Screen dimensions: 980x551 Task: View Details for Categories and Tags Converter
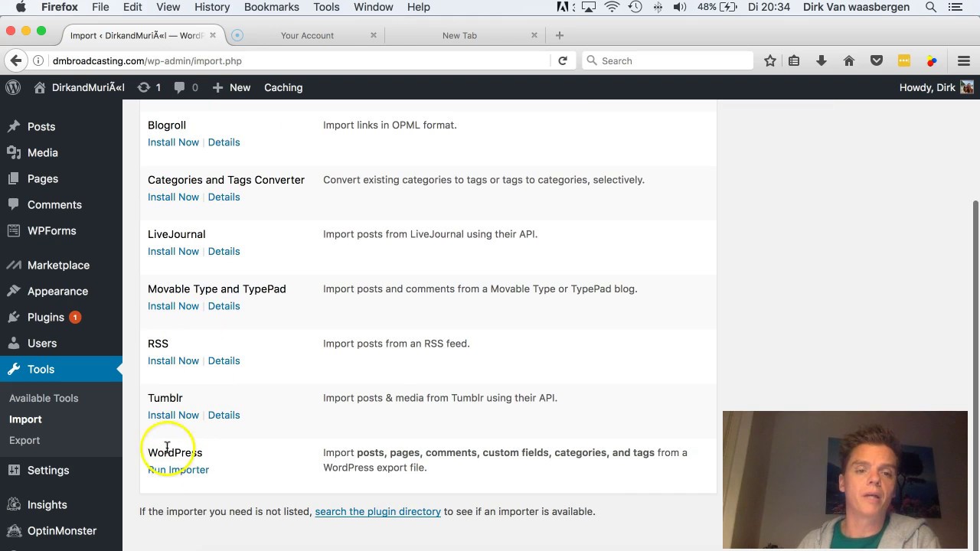[x=224, y=197]
